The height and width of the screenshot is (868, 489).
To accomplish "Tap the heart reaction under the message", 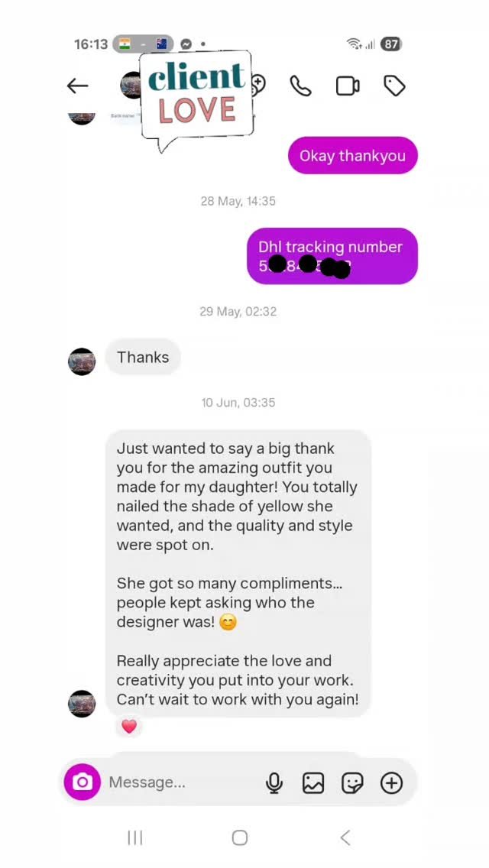I will [129, 727].
